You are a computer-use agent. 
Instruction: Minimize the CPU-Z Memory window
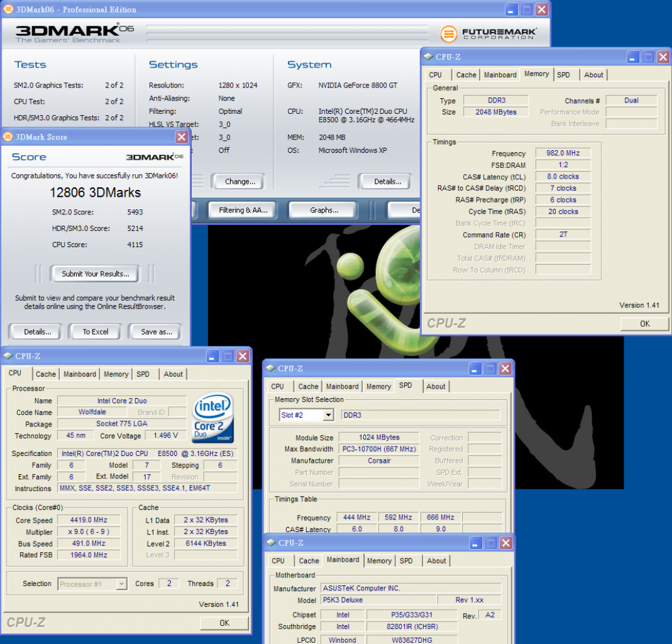[632, 57]
